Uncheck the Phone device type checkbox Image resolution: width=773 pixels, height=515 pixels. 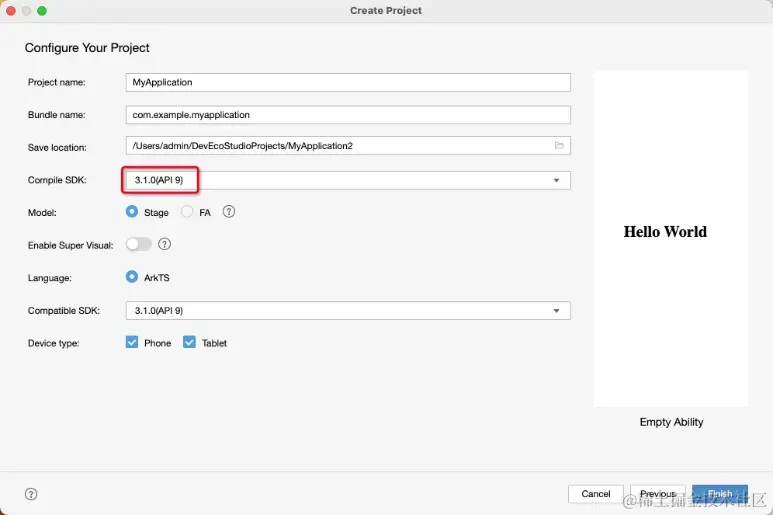(132, 342)
